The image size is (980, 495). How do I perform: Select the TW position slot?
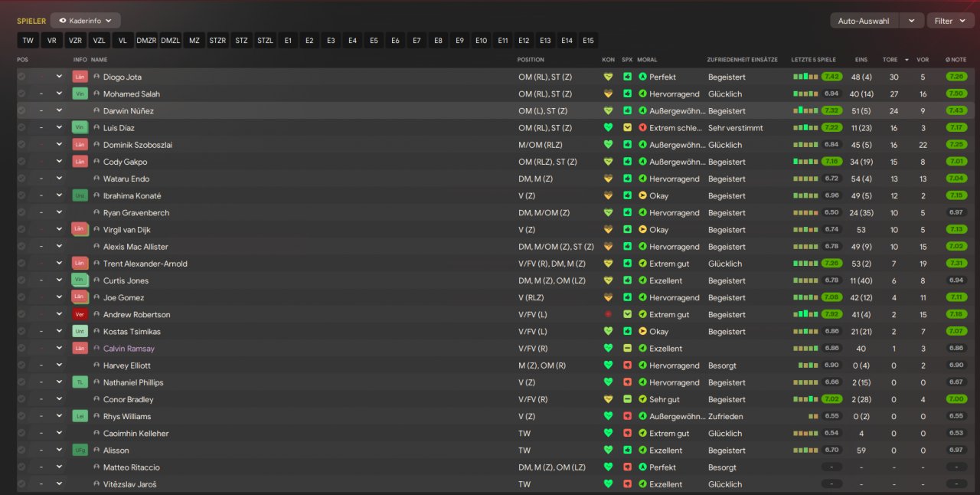coord(28,41)
